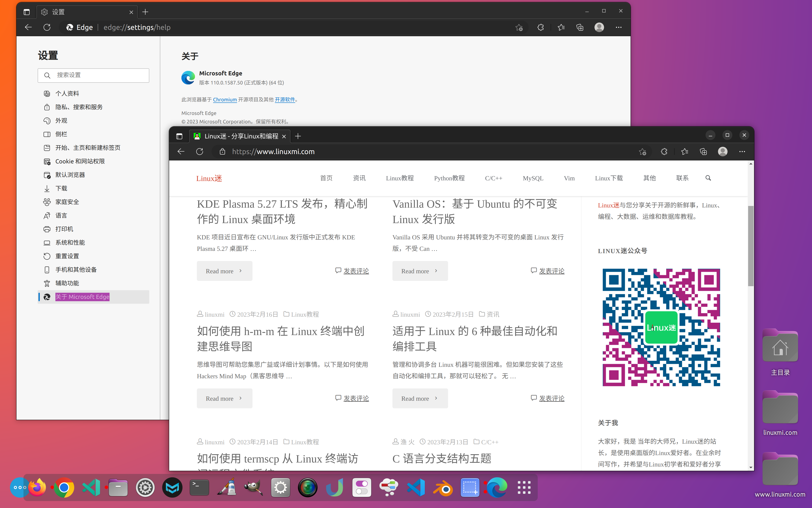This screenshot has width=812, height=508.
Task: Click the webpage vertical scrollbar
Action: coord(751,246)
